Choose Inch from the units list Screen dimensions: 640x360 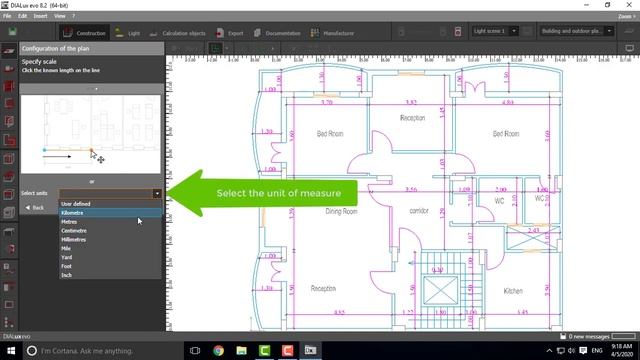(x=110, y=275)
